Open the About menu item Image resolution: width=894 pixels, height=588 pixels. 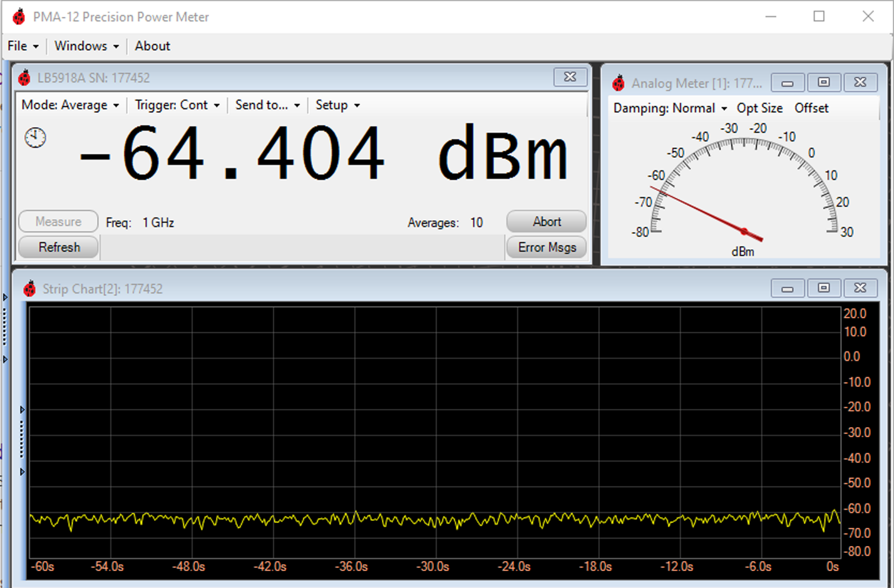(152, 46)
